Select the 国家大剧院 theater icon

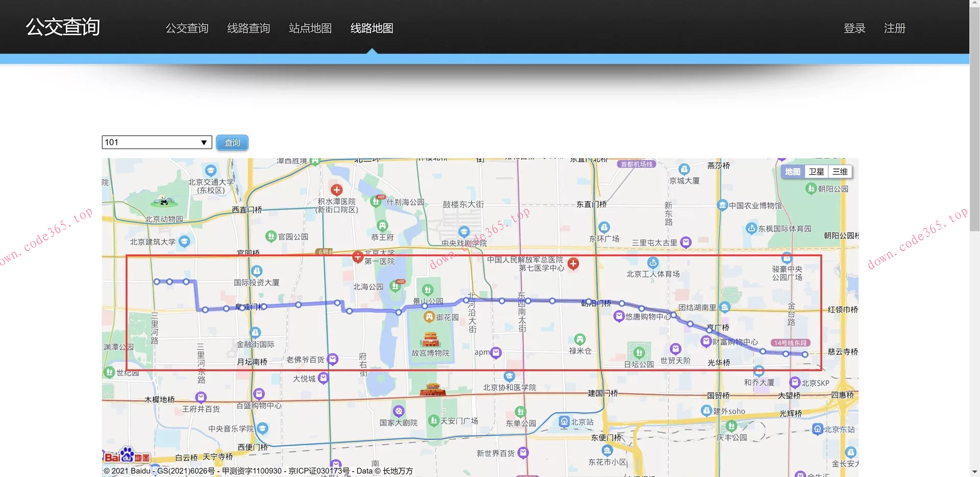click(x=399, y=411)
